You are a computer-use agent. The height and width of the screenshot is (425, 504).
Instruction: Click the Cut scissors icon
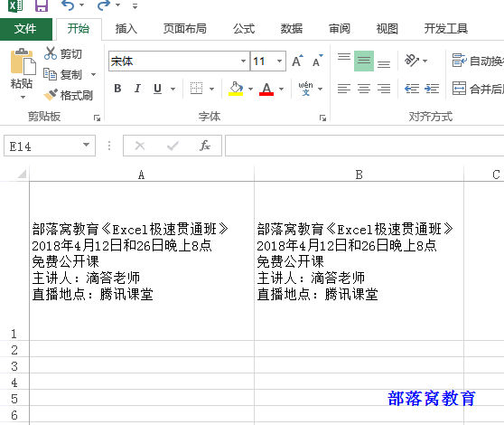pyautogui.click(x=51, y=53)
